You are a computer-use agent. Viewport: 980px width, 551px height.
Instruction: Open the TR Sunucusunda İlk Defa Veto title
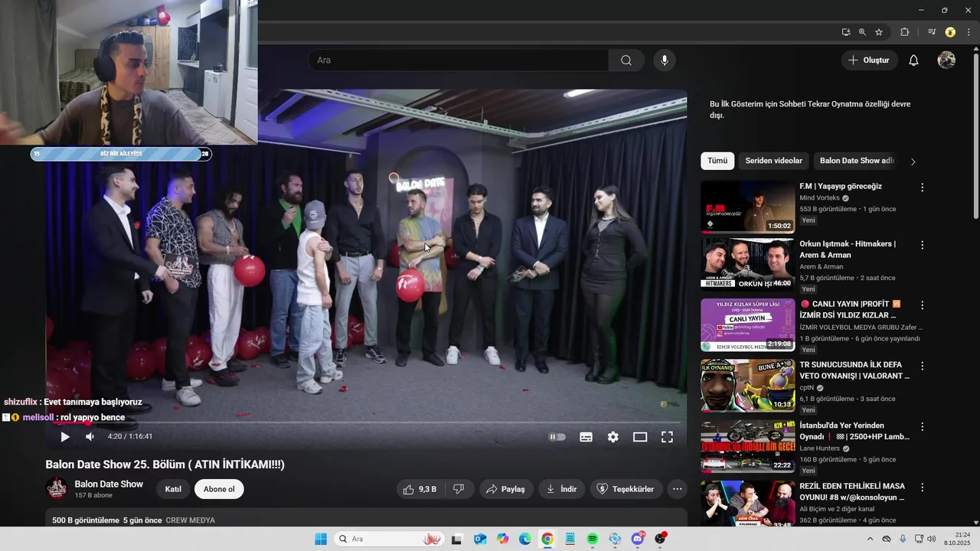pos(854,370)
